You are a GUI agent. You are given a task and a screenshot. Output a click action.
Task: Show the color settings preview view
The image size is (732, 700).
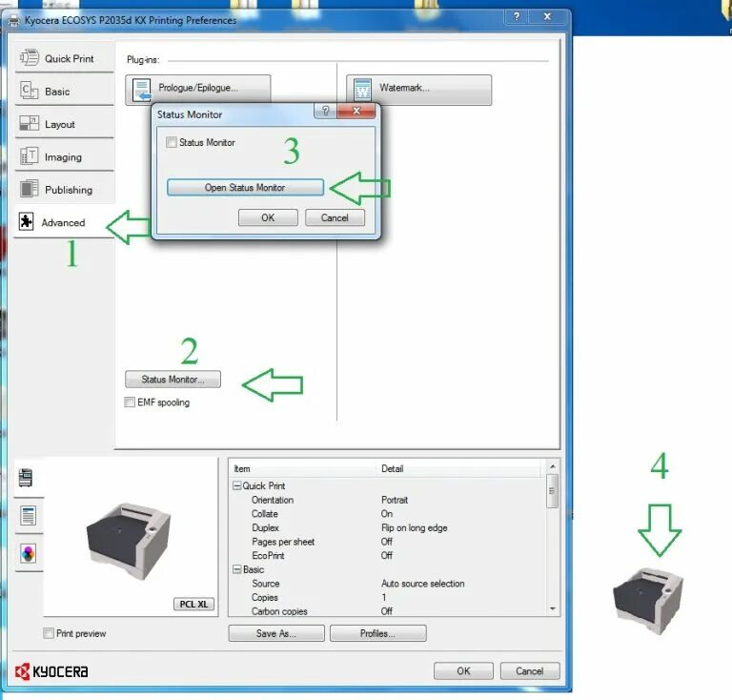tap(28, 554)
